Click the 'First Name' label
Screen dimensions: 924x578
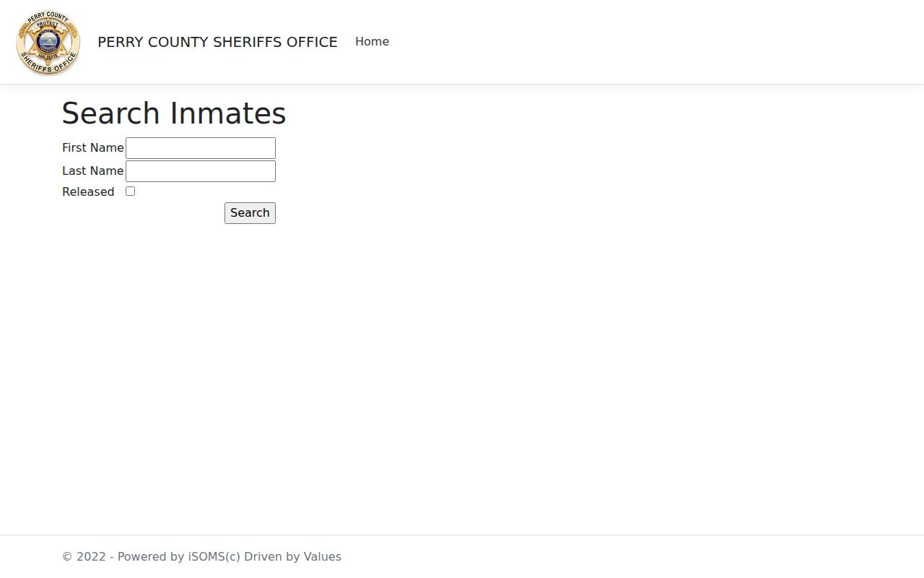pos(93,147)
